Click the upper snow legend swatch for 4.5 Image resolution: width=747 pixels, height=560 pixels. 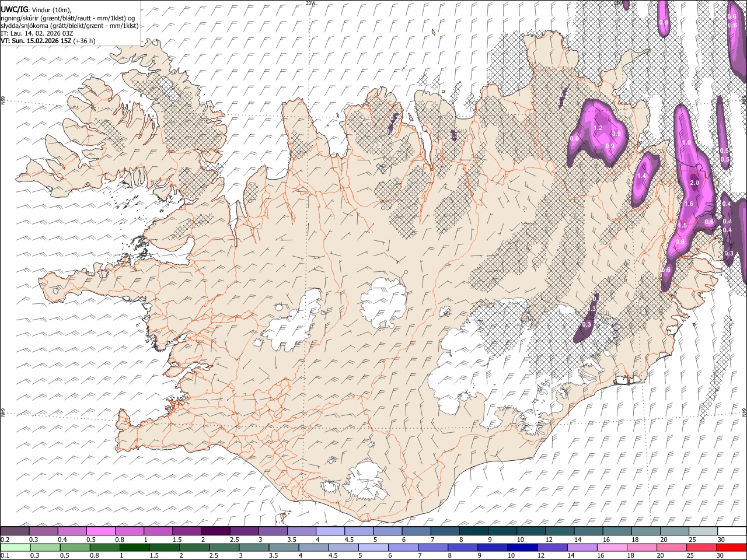pos(359,531)
